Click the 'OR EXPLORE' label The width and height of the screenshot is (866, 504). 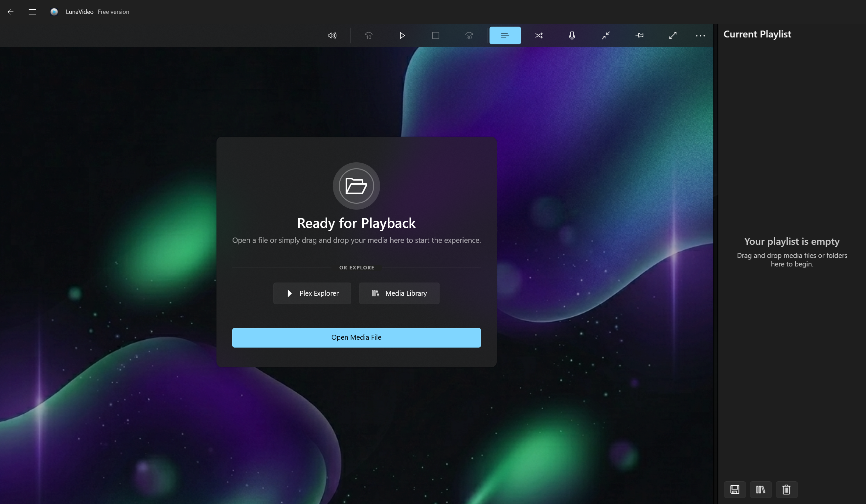pyautogui.click(x=357, y=267)
